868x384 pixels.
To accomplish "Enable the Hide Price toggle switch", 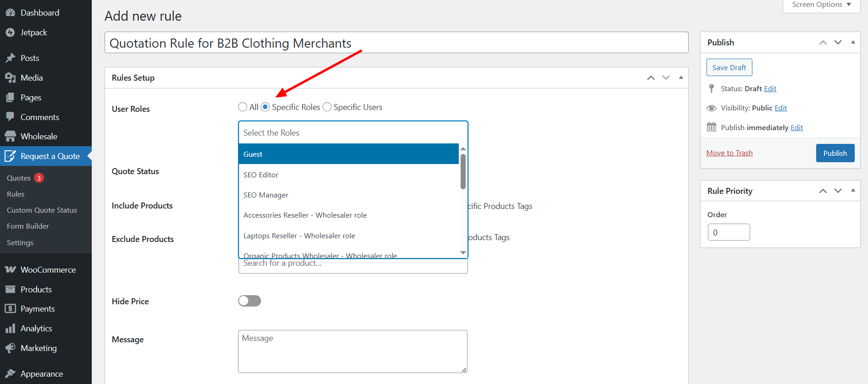I will point(250,301).
